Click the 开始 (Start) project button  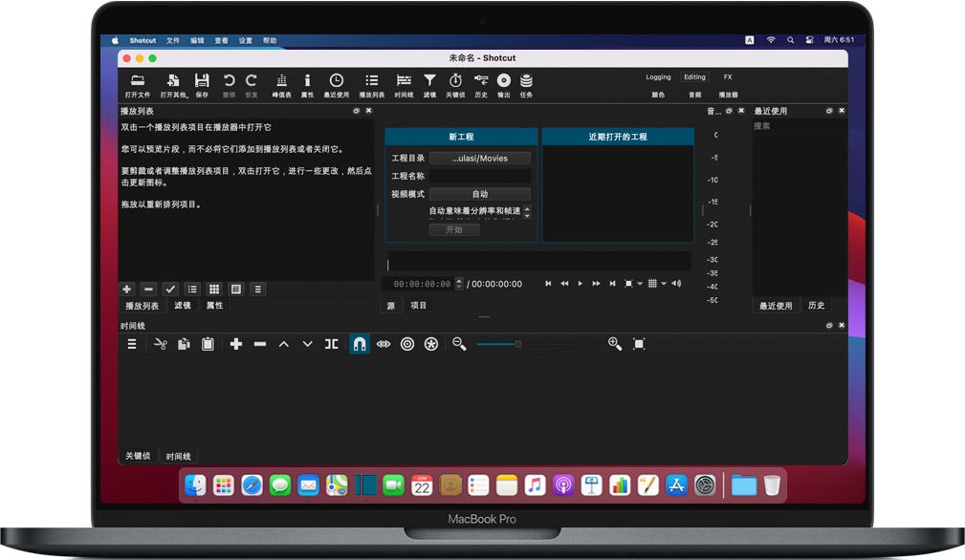(452, 228)
